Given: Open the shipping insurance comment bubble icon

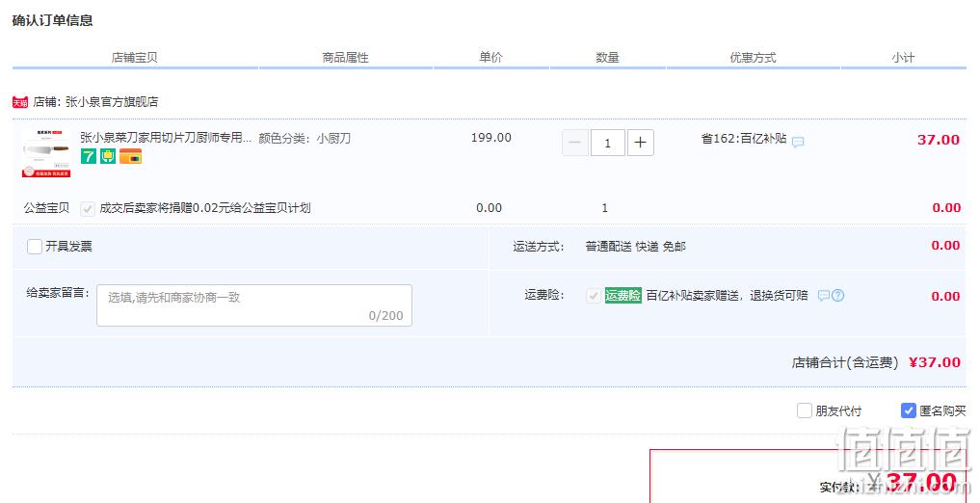Looking at the screenshot, I should (824, 296).
